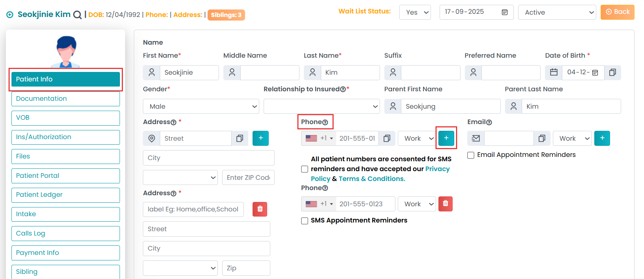
Task: Add another address with plus button
Action: click(x=260, y=138)
